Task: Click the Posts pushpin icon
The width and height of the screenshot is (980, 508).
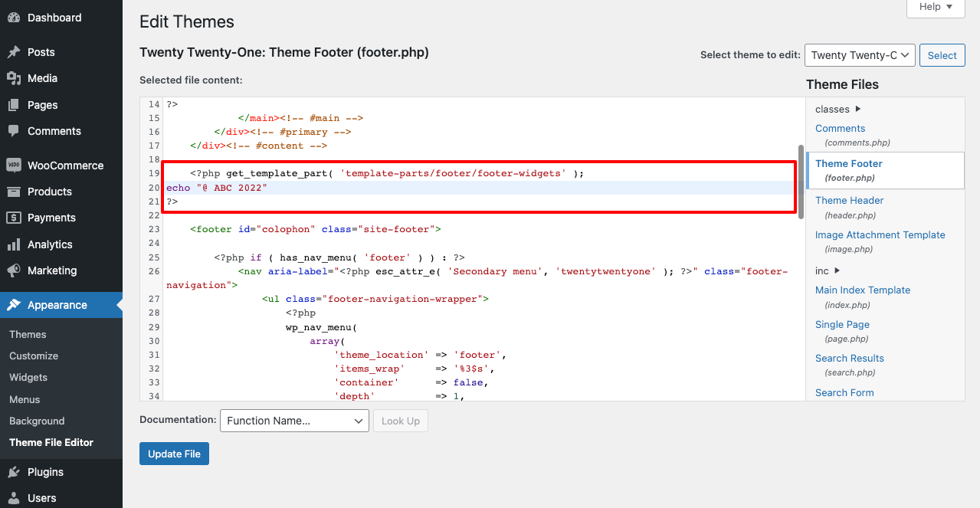Action: coord(14,52)
